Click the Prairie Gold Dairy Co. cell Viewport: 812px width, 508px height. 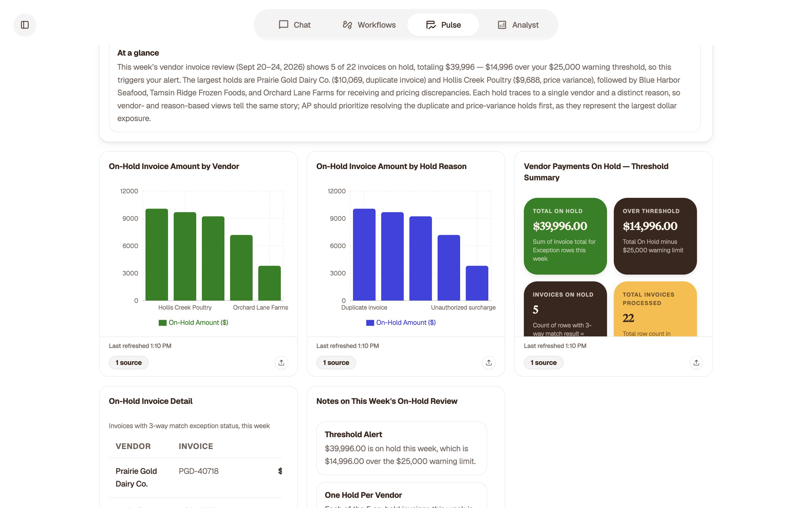[x=136, y=478]
